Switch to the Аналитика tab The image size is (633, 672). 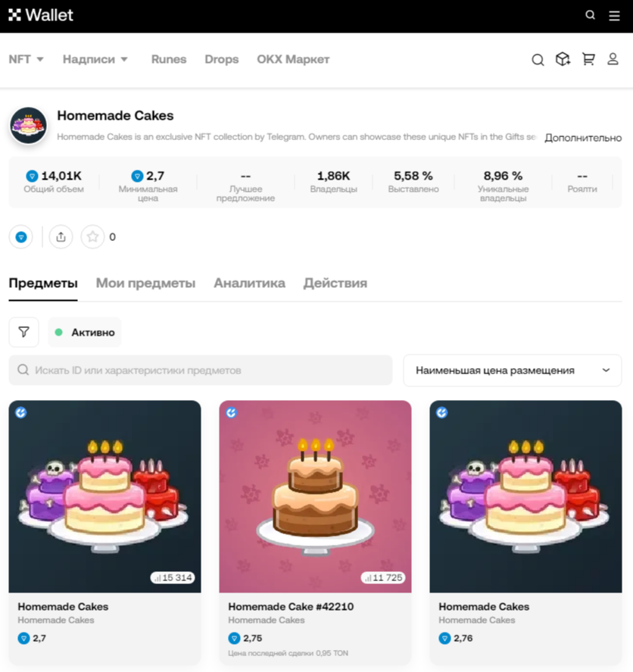click(x=249, y=283)
